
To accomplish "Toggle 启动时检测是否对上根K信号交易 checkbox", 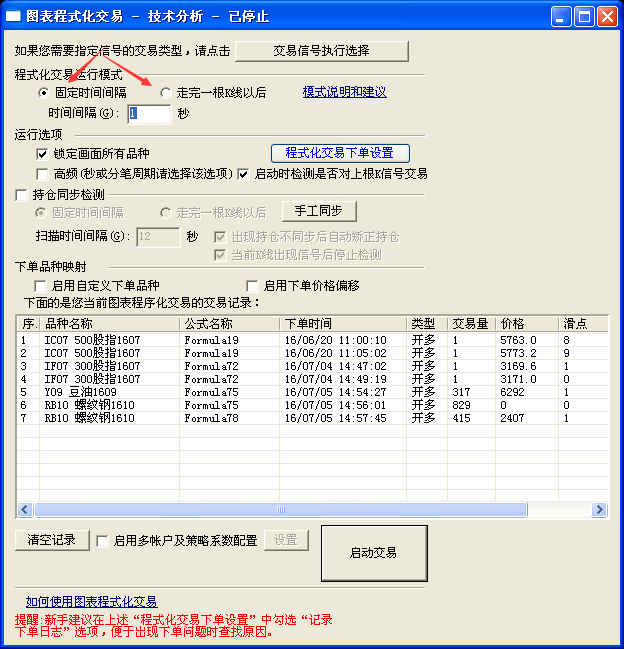I will point(243,174).
